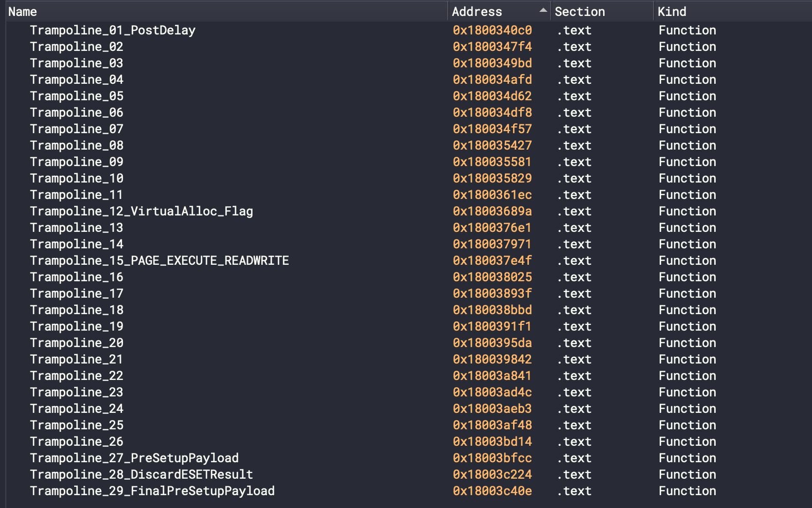Click address 0x1800340c0
The width and height of the screenshot is (812, 508).
point(492,30)
